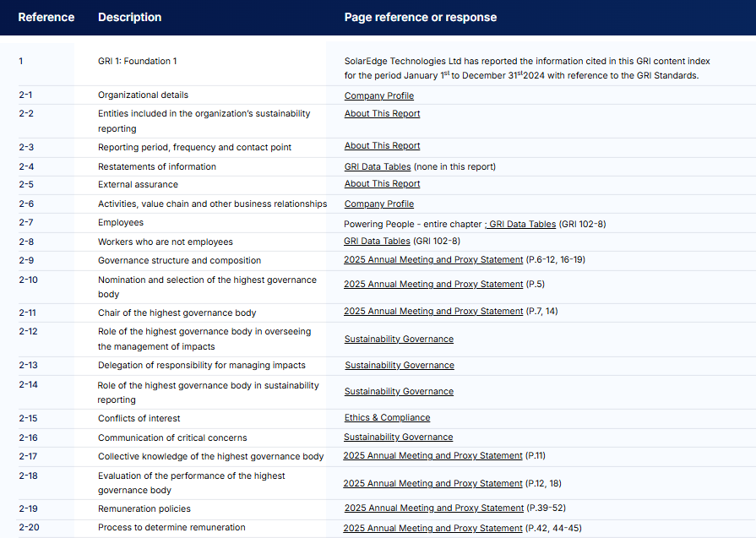Click the (none in this report) note
This screenshot has width=756, height=538.
coord(454,166)
